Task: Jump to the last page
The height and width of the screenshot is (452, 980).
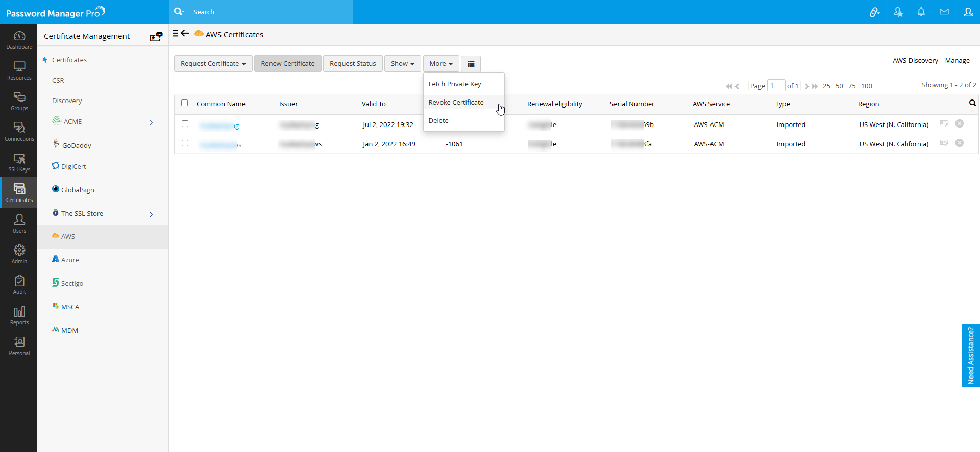Action: 815,86
